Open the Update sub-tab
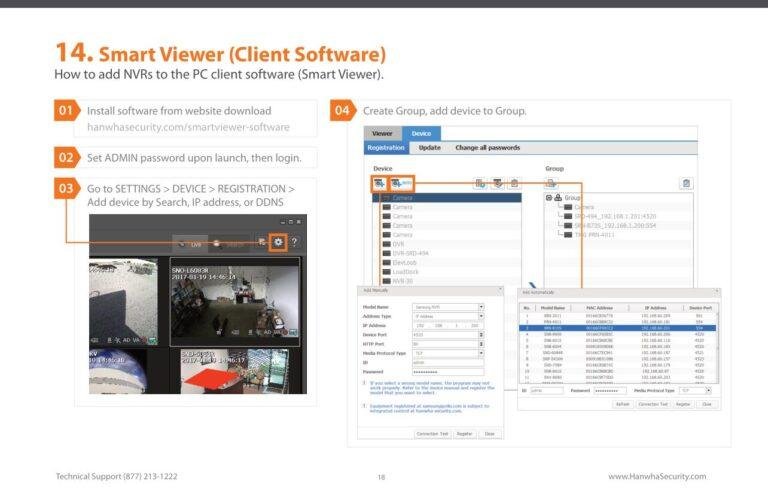768x497 pixels. [x=430, y=147]
